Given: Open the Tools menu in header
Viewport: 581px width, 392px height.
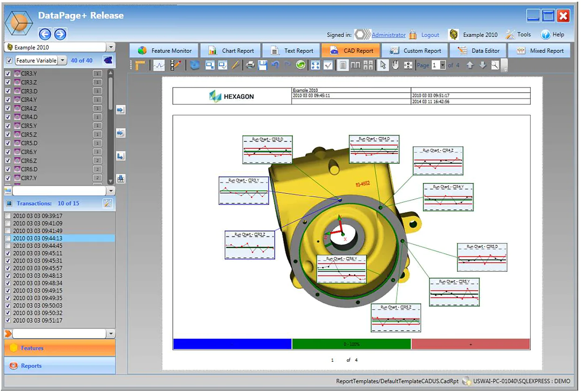Looking at the screenshot, I should (x=519, y=34).
